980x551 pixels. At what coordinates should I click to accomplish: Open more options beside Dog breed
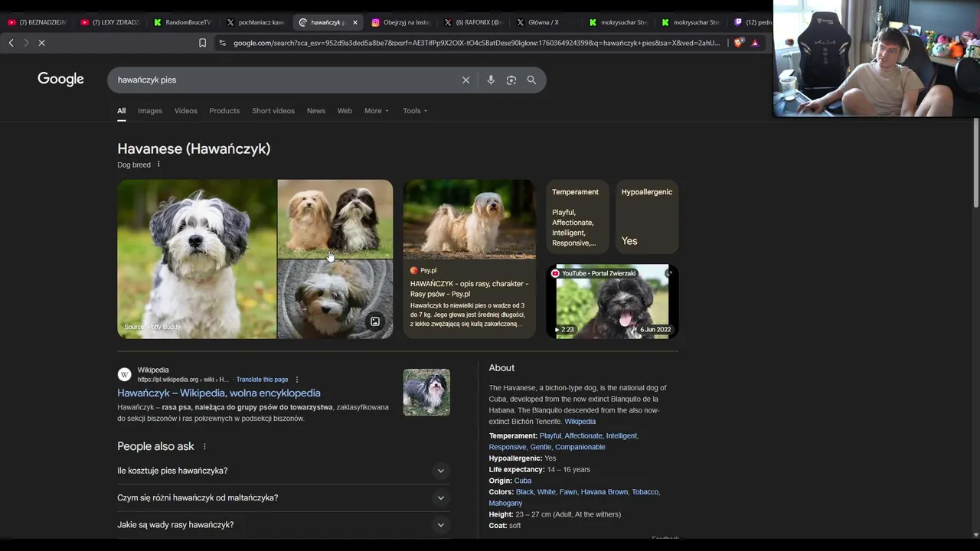[158, 165]
